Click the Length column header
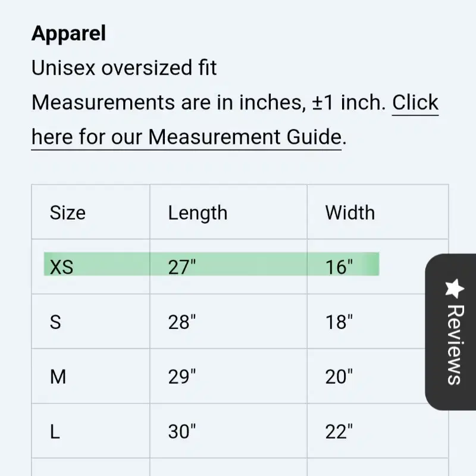The image size is (476, 476). 198,213
